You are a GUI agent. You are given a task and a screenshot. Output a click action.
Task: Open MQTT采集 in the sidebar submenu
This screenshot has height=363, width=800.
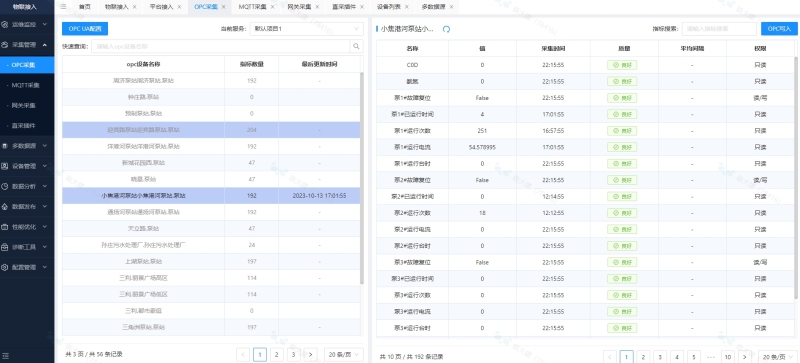point(26,85)
